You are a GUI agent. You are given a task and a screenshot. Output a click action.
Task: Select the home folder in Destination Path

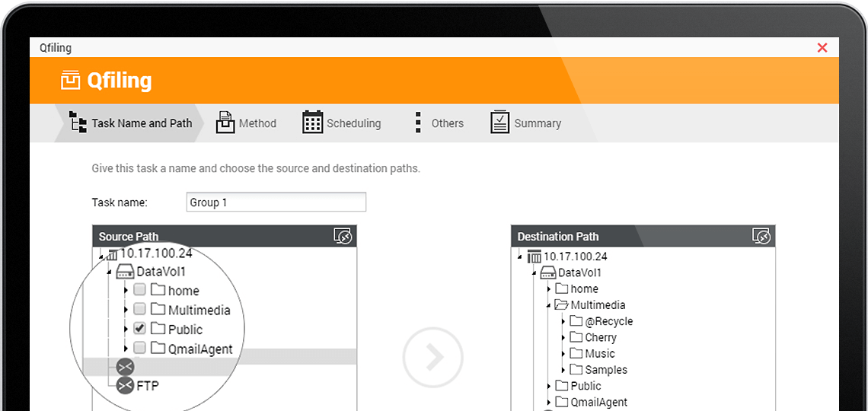585,288
